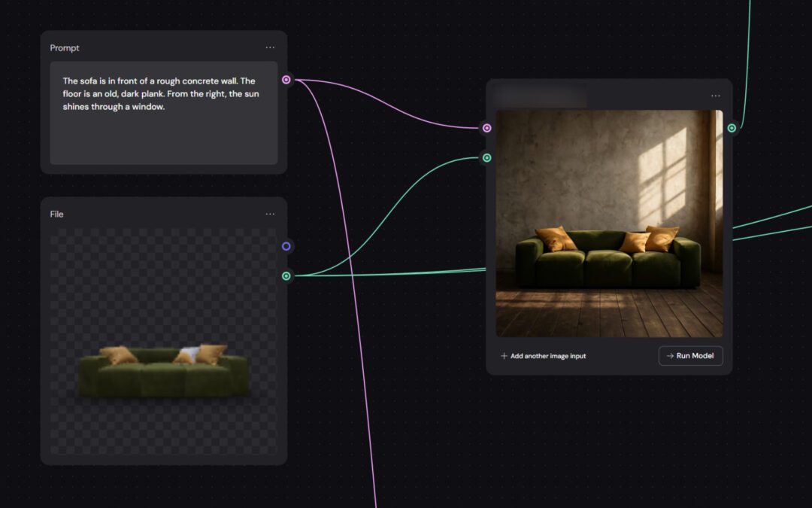Click the purple port on File node
Screen dimensions: 812x508
(x=286, y=246)
